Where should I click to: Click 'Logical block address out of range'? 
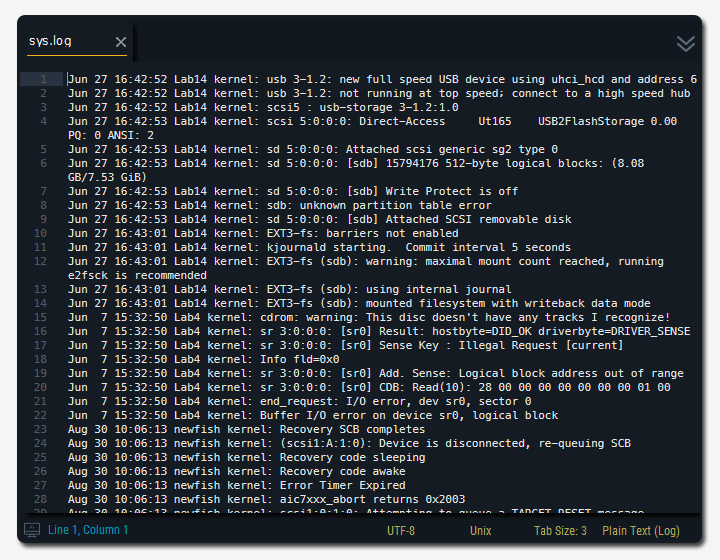coord(571,373)
